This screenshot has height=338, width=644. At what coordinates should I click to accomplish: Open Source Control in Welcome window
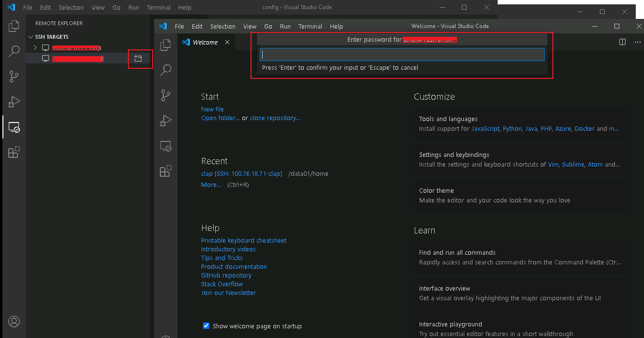click(166, 95)
